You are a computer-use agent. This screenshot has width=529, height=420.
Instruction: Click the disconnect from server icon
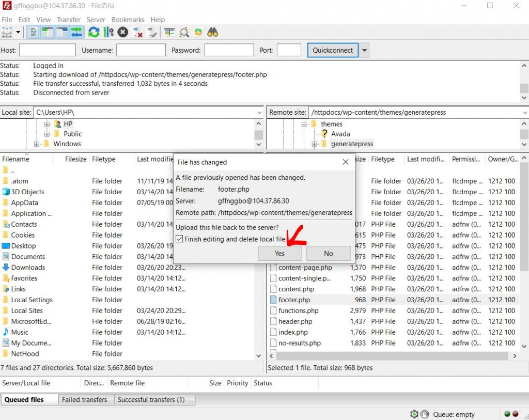[137, 33]
